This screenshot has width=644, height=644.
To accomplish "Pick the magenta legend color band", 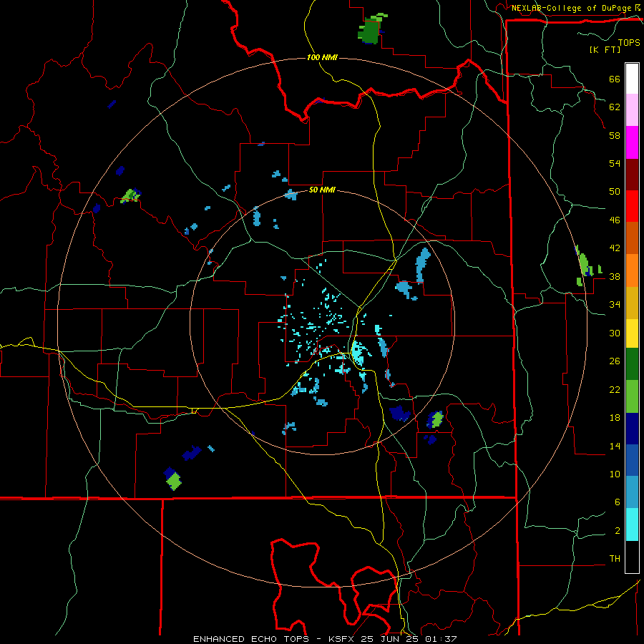I will point(632,142).
